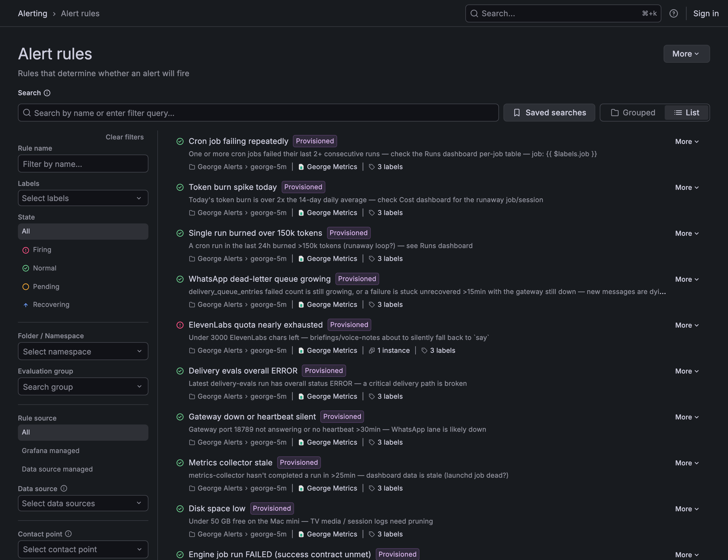Click the status icon of WhatsApp dead-letter queue rule

pyautogui.click(x=180, y=279)
